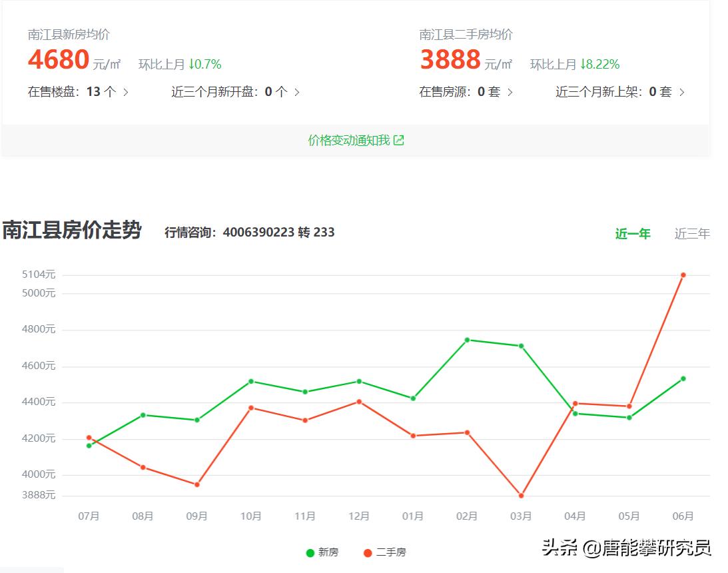Click the 二手房 legend label
This screenshot has width=728, height=573.
[391, 552]
